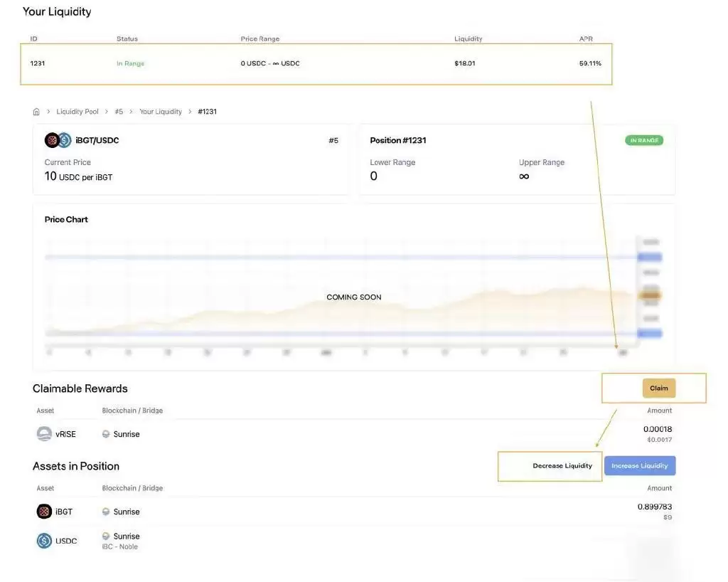Click the Liquidity column header
The width and height of the screenshot is (728, 582).
point(469,38)
